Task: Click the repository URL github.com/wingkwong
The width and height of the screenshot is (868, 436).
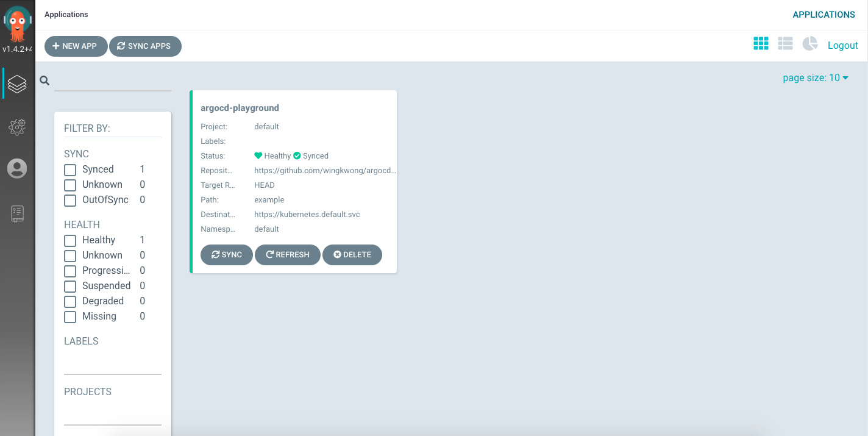Action: pos(325,171)
